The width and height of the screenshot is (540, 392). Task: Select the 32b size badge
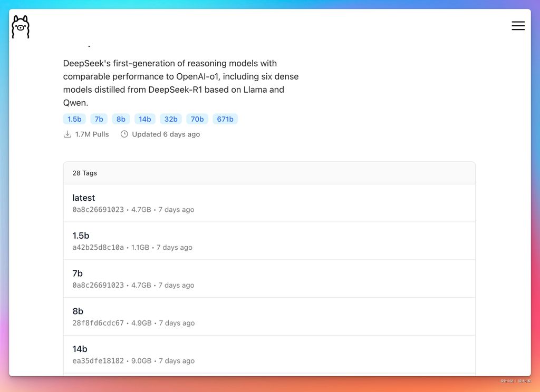click(171, 119)
